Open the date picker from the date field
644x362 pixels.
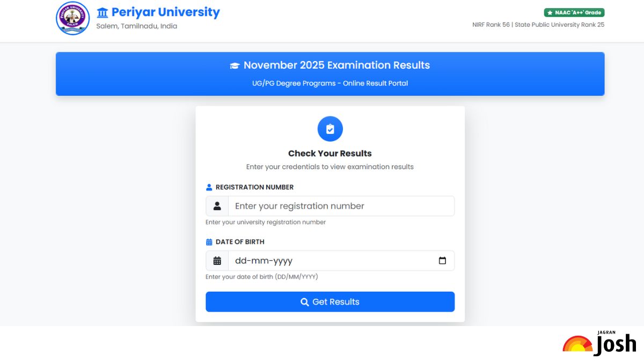[x=442, y=260]
